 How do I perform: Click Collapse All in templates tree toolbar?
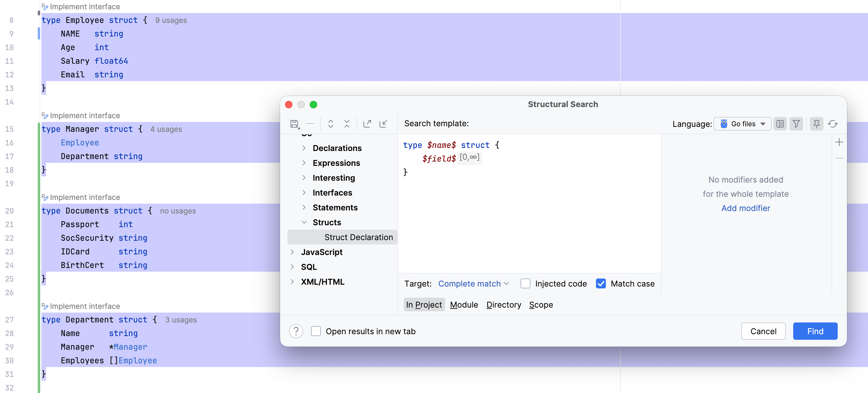coord(347,124)
